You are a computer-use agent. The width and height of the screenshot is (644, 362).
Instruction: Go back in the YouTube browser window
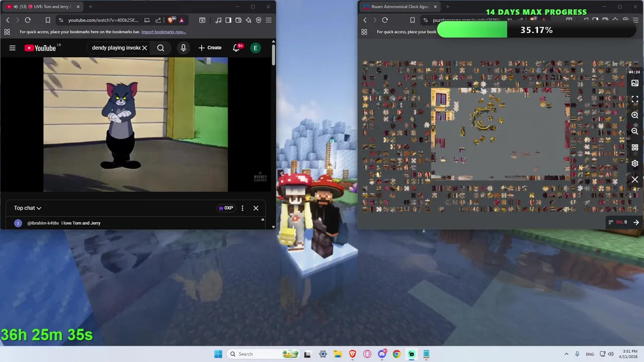click(x=8, y=20)
